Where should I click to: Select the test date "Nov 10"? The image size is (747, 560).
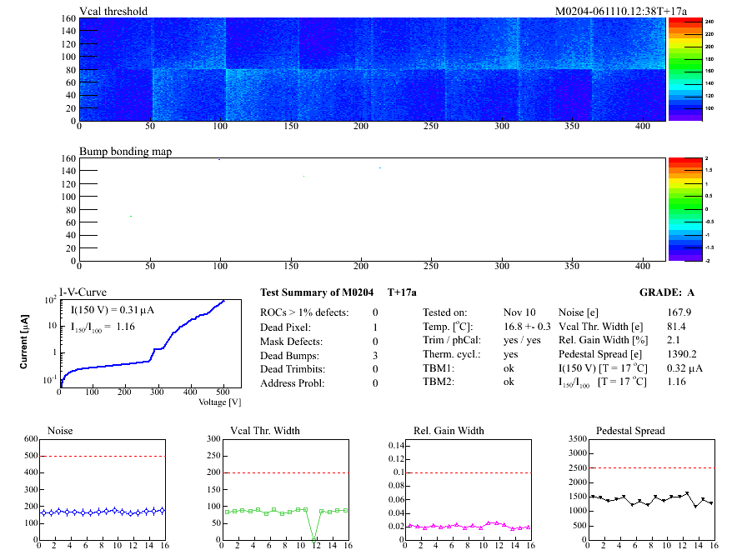point(519,312)
